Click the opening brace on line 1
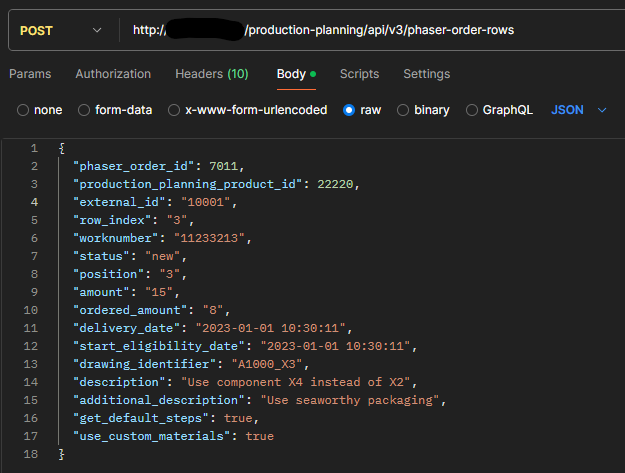The width and height of the screenshot is (625, 473). coord(61,148)
